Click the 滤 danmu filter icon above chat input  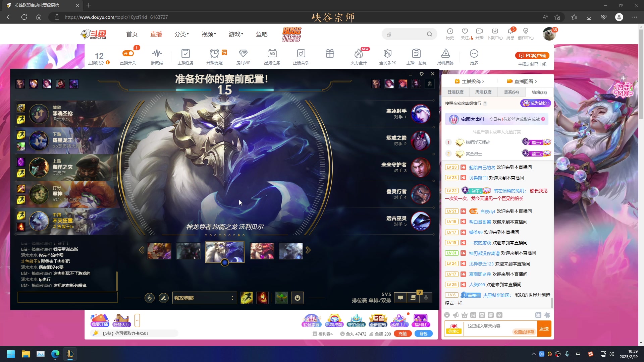[539, 315]
